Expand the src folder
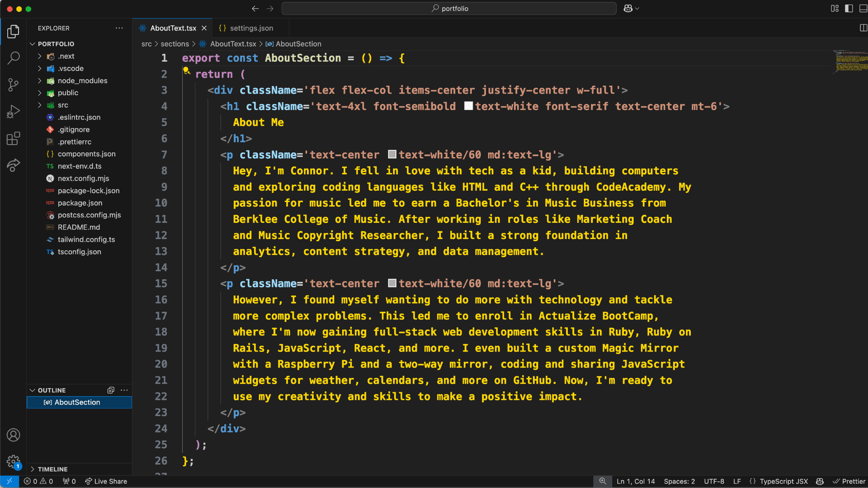Image resolution: width=868 pixels, height=488 pixels. pyautogui.click(x=63, y=105)
